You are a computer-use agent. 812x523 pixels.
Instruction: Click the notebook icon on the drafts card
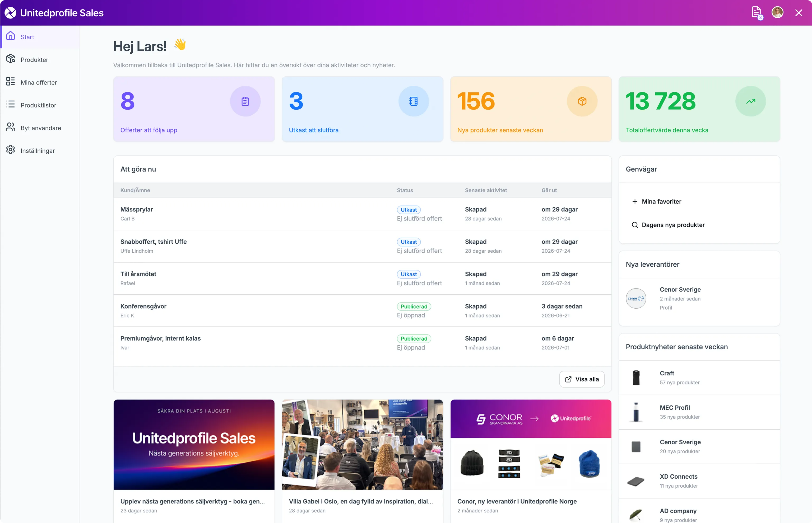coord(413,101)
